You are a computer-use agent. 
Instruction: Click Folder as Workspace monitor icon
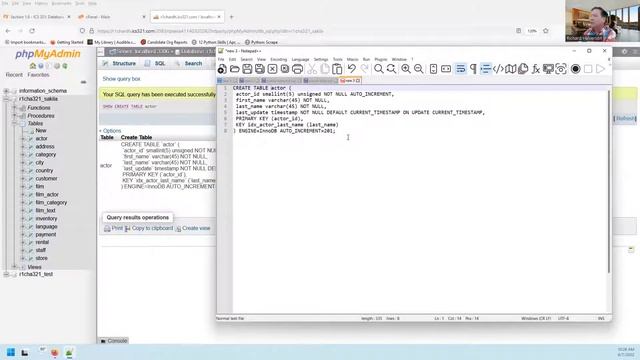(x=548, y=69)
